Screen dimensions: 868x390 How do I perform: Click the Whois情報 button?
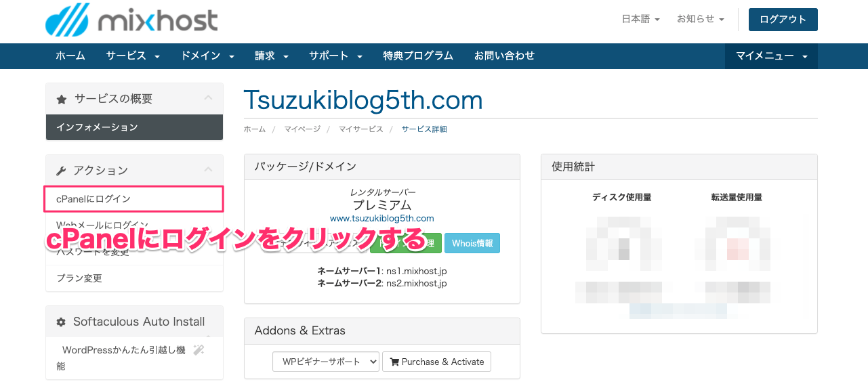point(472,243)
